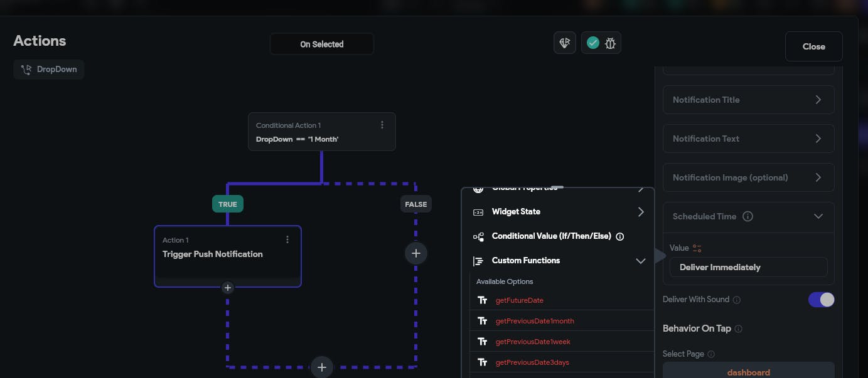
Task: Open the Widget State submenu
Action: [x=640, y=212]
